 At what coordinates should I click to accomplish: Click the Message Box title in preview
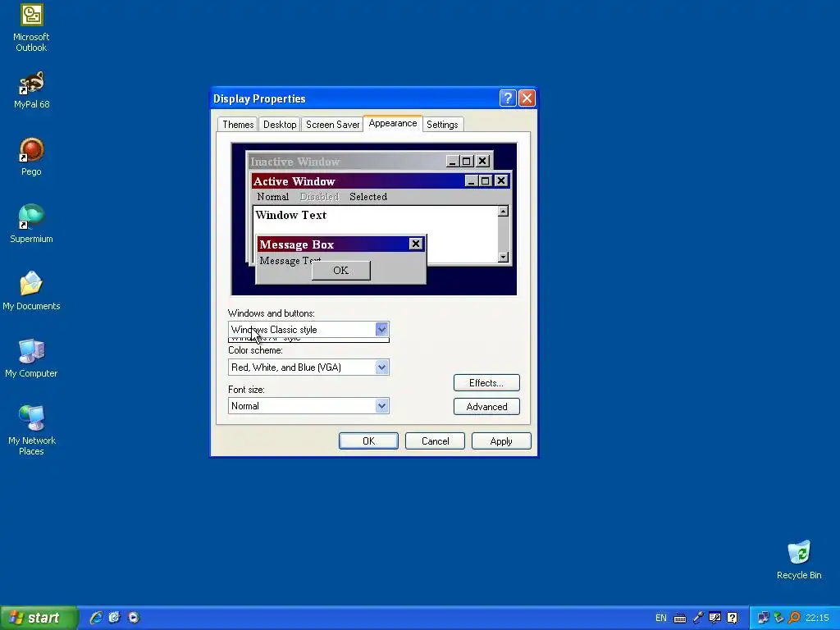coord(296,244)
